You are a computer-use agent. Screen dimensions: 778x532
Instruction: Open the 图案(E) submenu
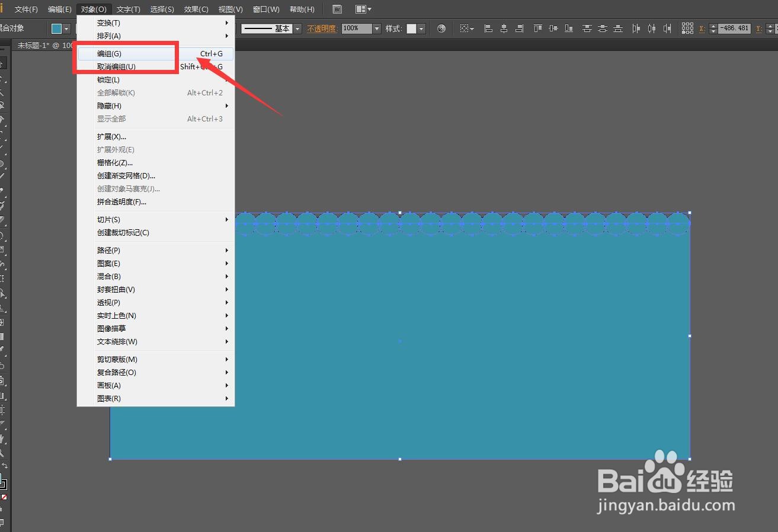pos(156,263)
